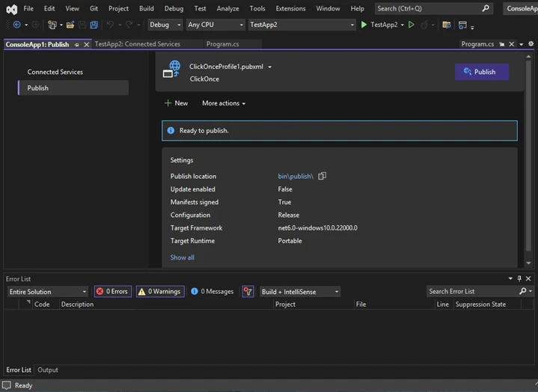Viewport: 538px width, 392px height.
Task: Click the info icon in Ready to publish banner
Action: tap(171, 130)
